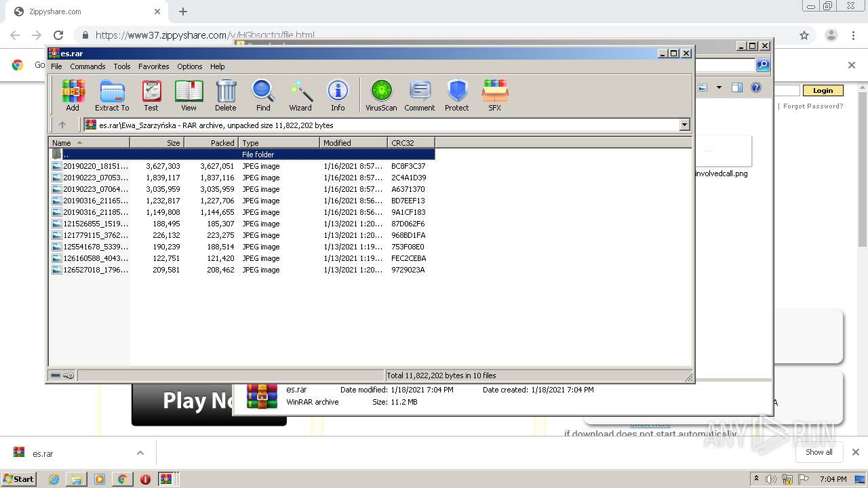The height and width of the screenshot is (488, 868).
Task: Sort by Name column header
Action: coord(89,142)
